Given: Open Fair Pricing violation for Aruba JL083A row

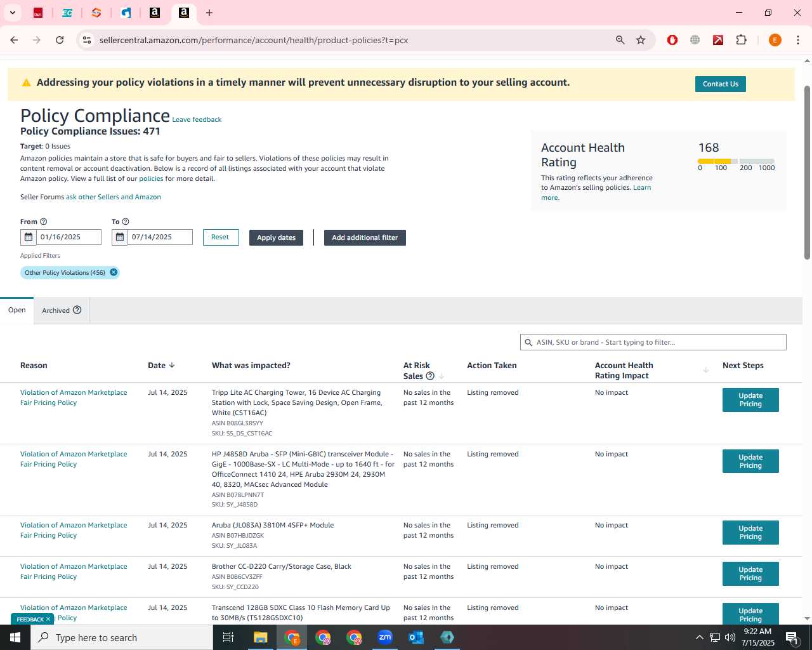Looking at the screenshot, I should pyautogui.click(x=74, y=530).
